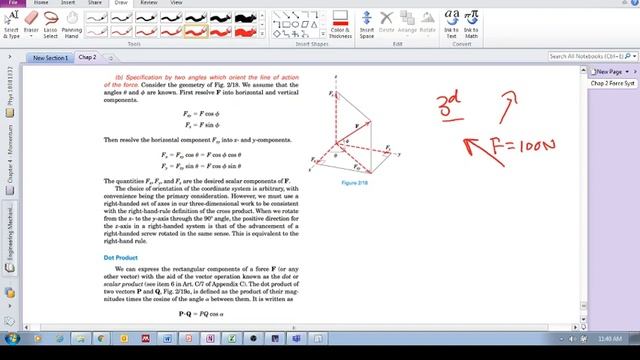Expand the notebook navigation bar
Viewport: 640px width, 360px height.
[10, 57]
